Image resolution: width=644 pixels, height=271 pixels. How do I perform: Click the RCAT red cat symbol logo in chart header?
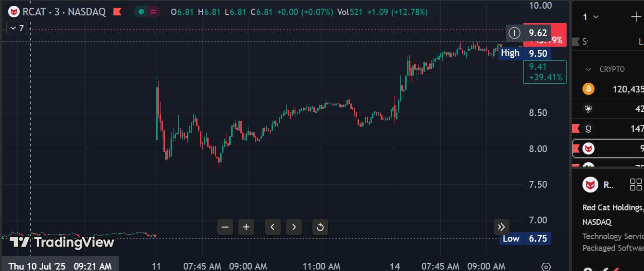[14, 12]
